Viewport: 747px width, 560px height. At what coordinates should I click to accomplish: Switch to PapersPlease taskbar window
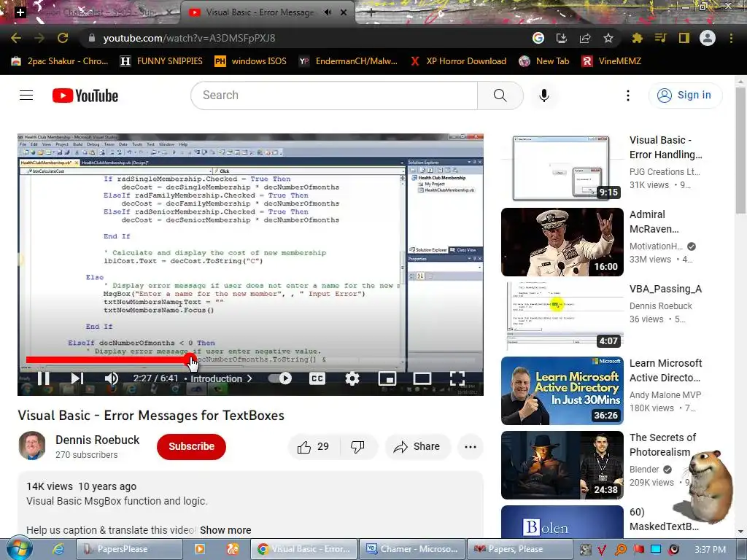coord(129,549)
